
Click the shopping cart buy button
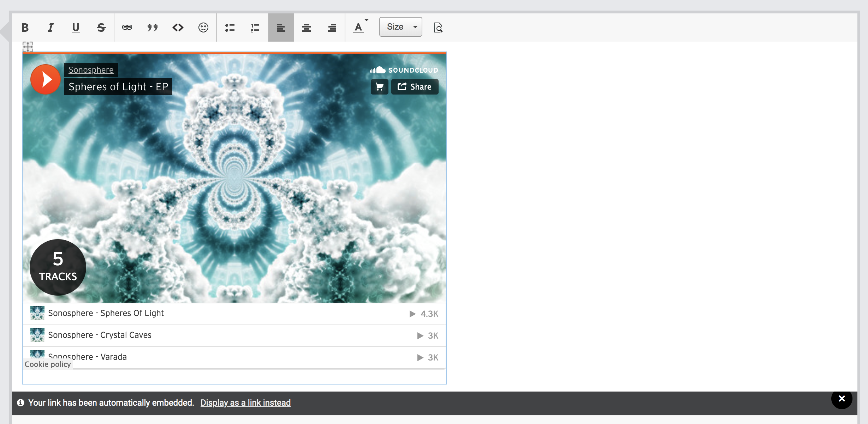click(380, 87)
